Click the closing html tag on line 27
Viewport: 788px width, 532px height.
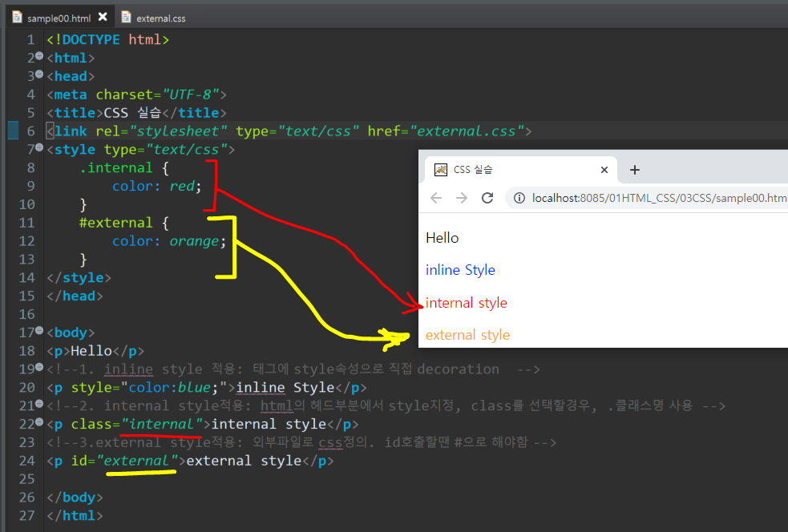point(75,515)
